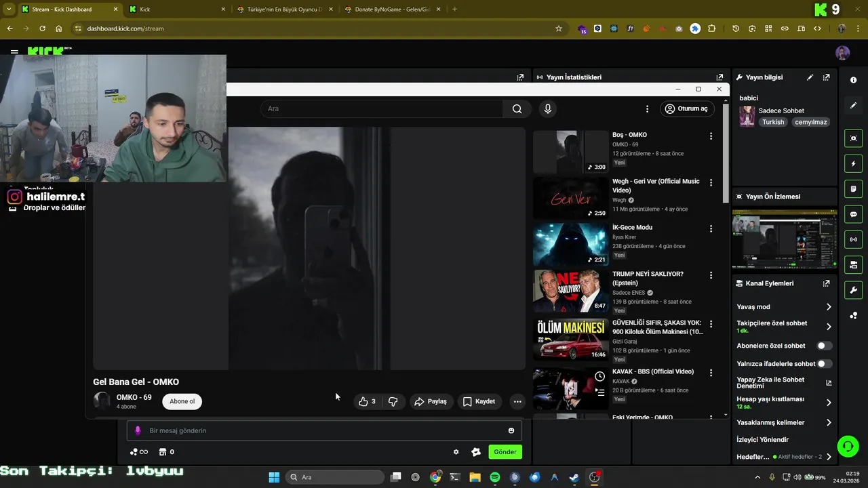Open the green headset support button
The width and height of the screenshot is (868, 488).
click(848, 446)
